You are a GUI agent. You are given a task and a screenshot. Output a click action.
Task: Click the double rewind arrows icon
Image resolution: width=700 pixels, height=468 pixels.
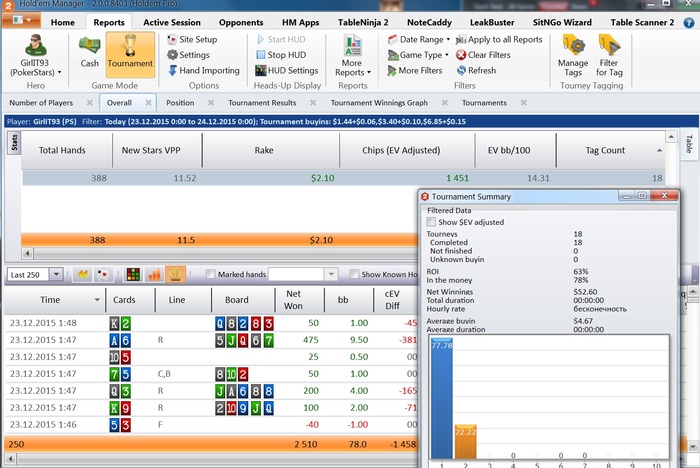83,275
